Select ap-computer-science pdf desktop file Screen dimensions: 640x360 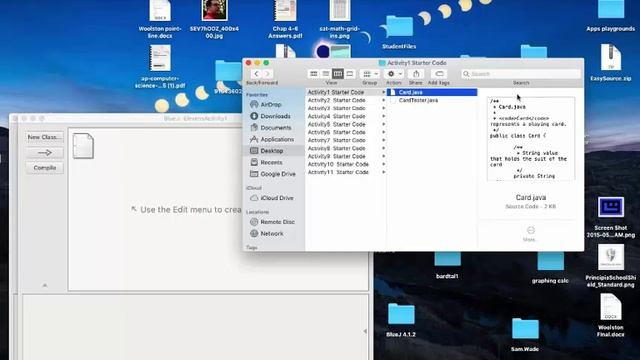pyautogui.click(x=160, y=67)
